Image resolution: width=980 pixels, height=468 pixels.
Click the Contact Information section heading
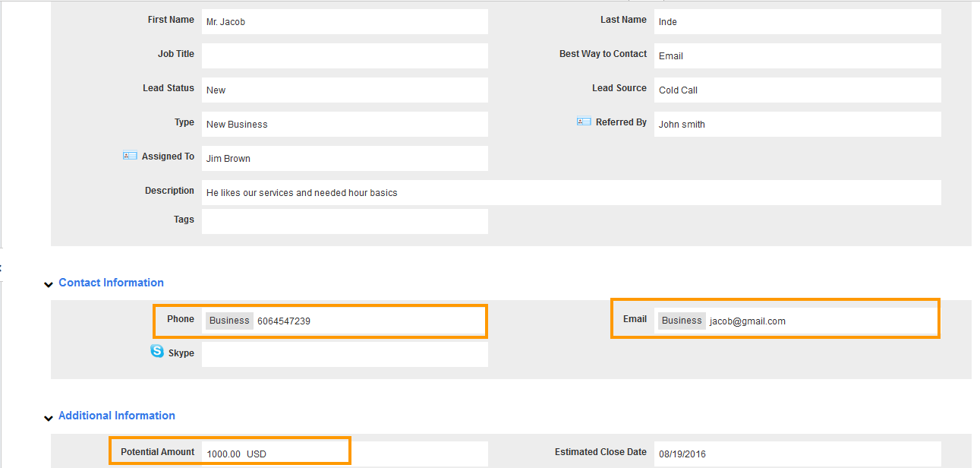[111, 283]
